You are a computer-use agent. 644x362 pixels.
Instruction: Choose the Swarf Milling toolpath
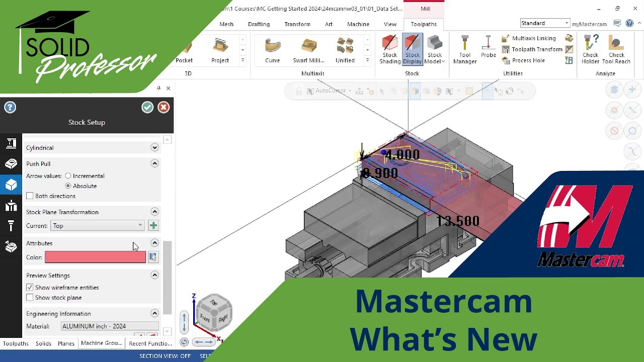tap(308, 50)
